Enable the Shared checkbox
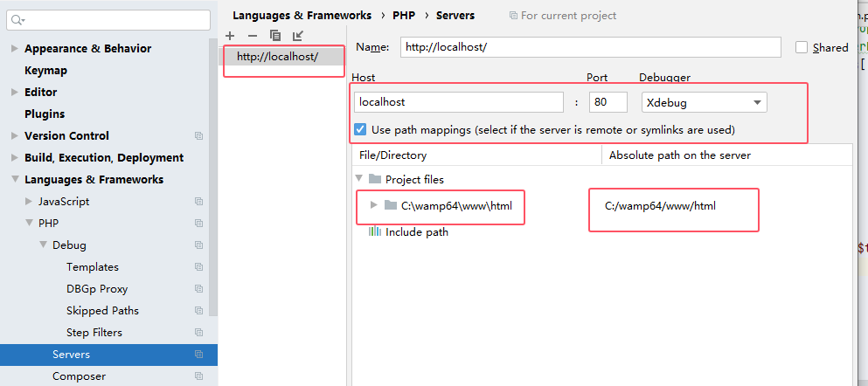 pyautogui.click(x=801, y=47)
